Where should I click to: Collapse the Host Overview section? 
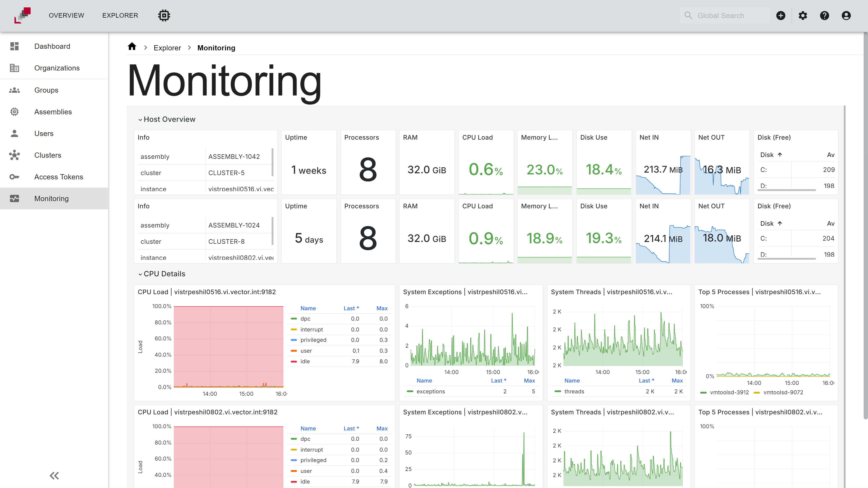point(167,119)
